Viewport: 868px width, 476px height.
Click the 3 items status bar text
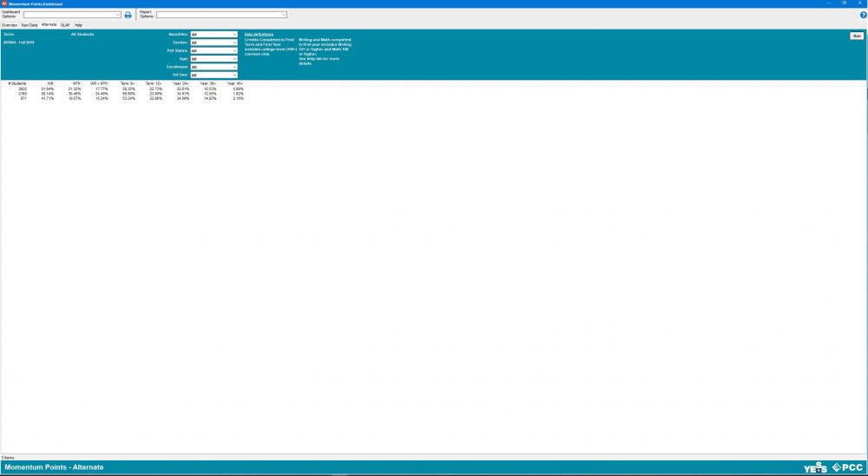[x=8, y=458]
